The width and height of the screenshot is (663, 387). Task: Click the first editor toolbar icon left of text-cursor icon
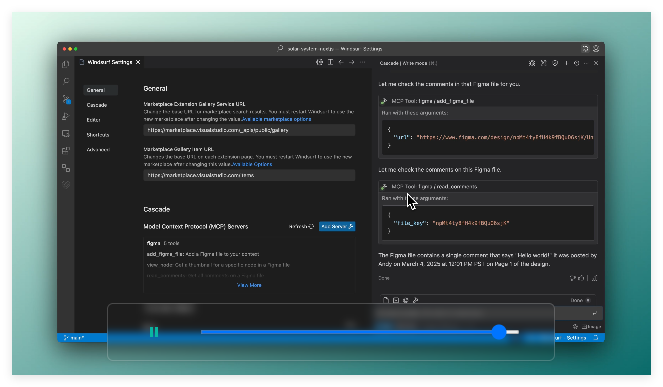point(320,62)
